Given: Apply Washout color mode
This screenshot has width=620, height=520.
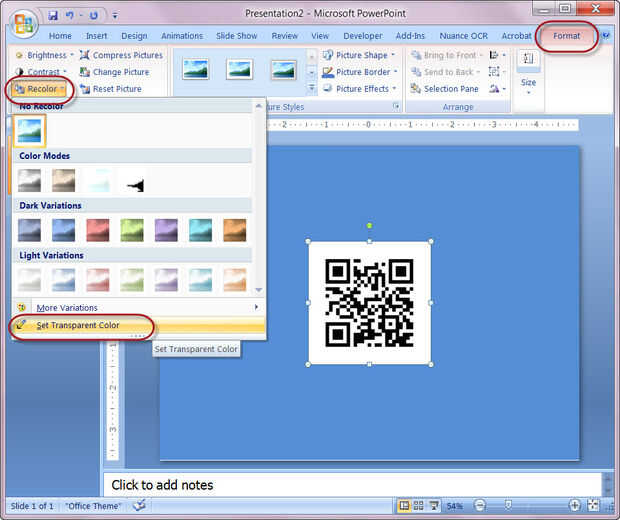Looking at the screenshot, I should (x=98, y=180).
